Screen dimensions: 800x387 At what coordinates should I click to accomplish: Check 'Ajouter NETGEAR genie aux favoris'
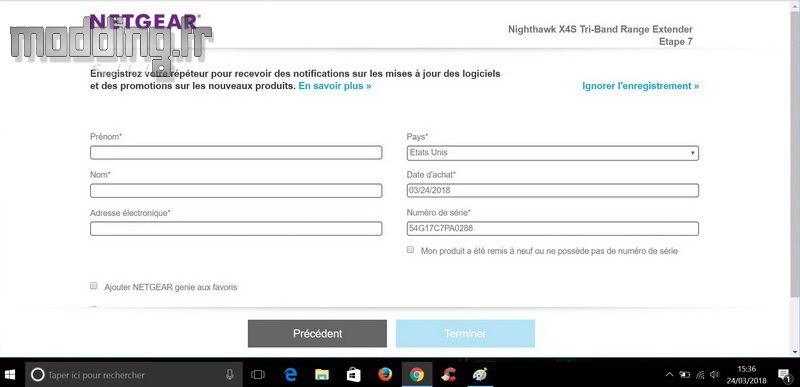pyautogui.click(x=93, y=286)
